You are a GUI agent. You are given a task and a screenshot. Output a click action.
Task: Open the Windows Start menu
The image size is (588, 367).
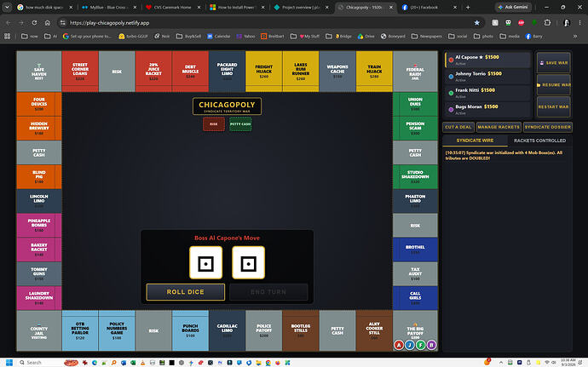click(9, 362)
